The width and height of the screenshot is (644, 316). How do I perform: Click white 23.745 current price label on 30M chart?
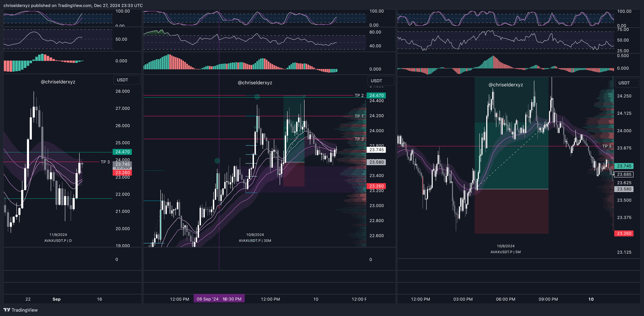pos(376,150)
